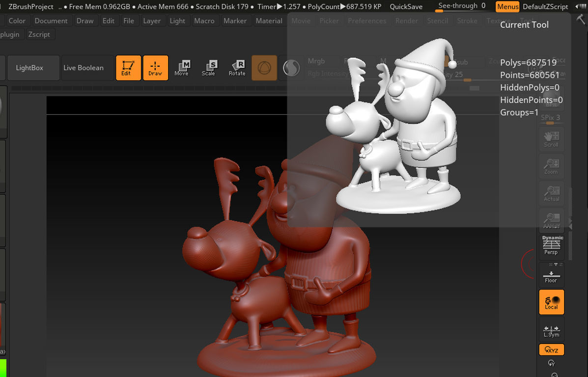Adjust the Rgb Intensity slider
This screenshot has width=588, height=377.
(x=328, y=74)
